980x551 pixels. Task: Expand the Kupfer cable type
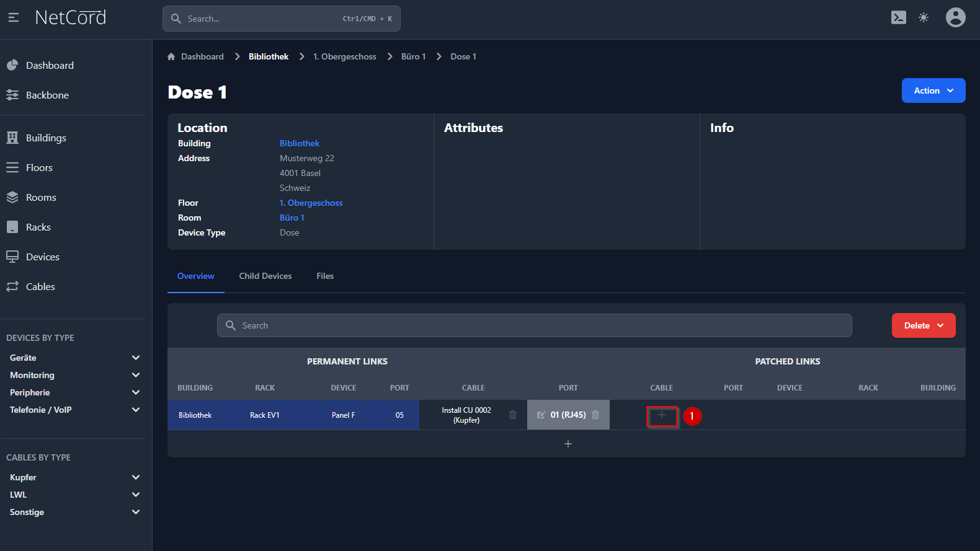[136, 478]
